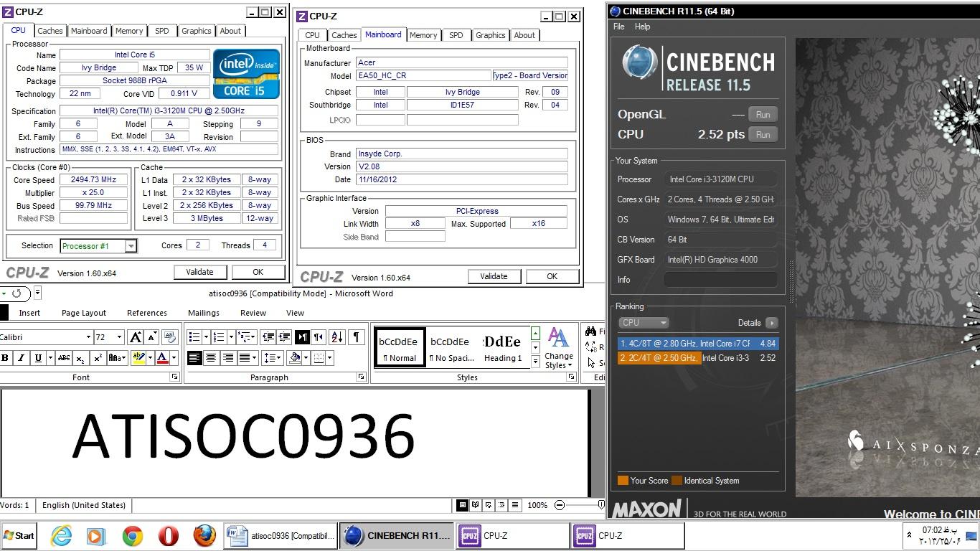Toggle Bold formatting in Word
The width and height of the screenshot is (980, 551).
tap(4, 357)
